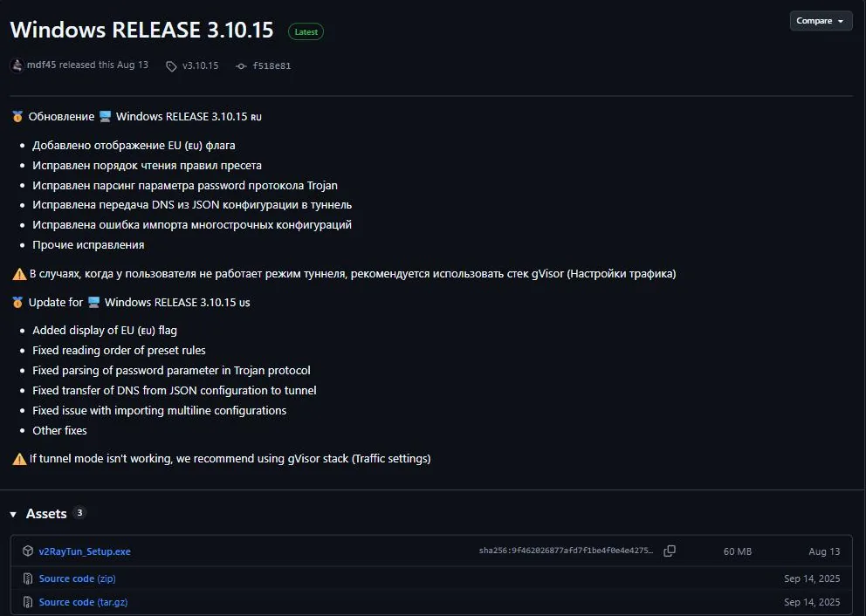Screen dimensions: 866x616
Task: Open the mdf45 author profile link
Action: (x=41, y=65)
